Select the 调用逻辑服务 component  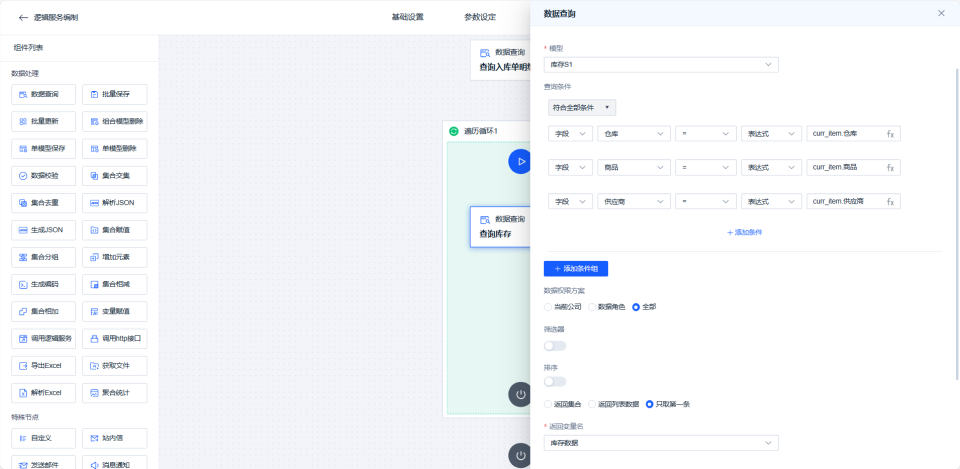pyautogui.click(x=43, y=339)
